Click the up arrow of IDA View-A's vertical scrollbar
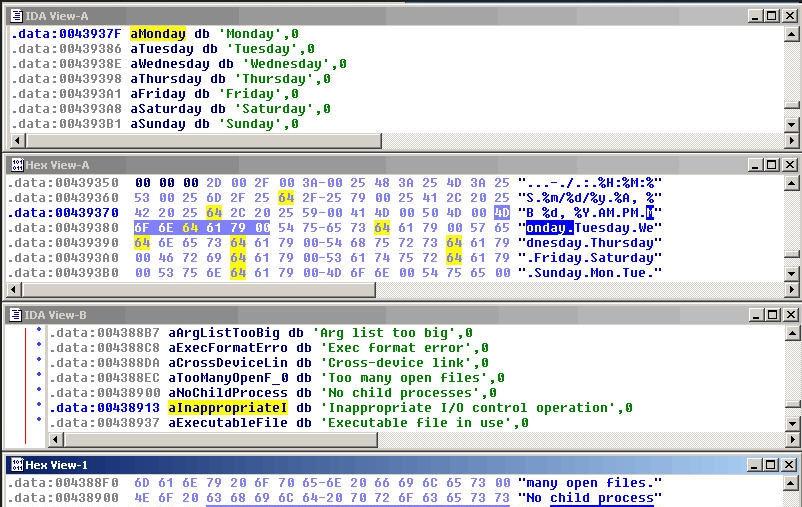The width and height of the screenshot is (802, 507). click(792, 34)
